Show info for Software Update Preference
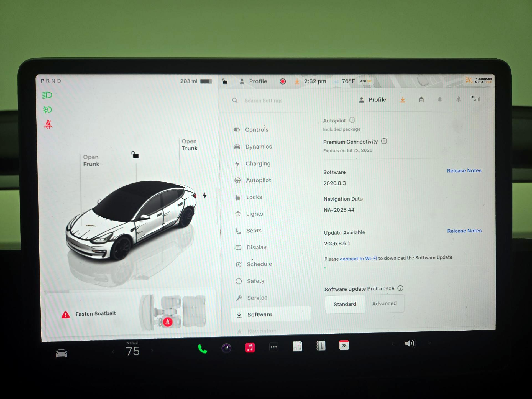532x399 pixels. (x=400, y=288)
